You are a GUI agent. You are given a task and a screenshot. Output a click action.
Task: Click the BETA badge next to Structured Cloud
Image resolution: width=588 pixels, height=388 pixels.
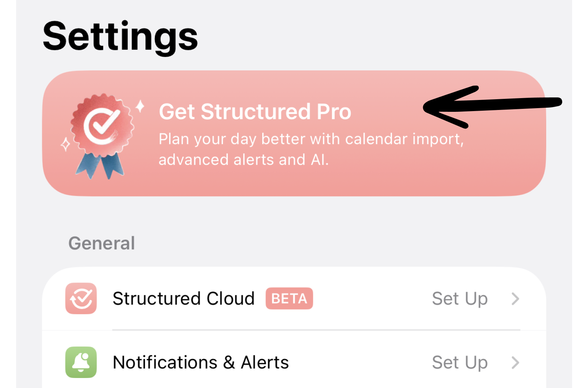tap(289, 298)
